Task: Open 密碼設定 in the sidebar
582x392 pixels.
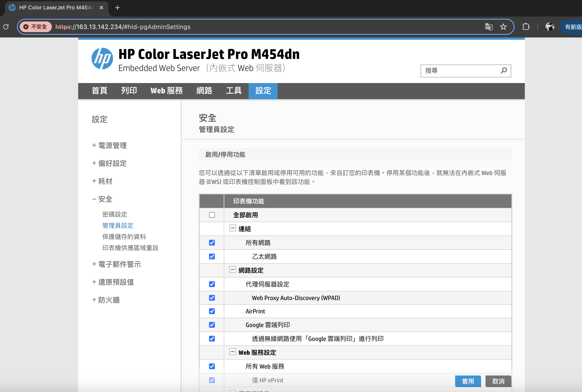Action: coord(115,215)
